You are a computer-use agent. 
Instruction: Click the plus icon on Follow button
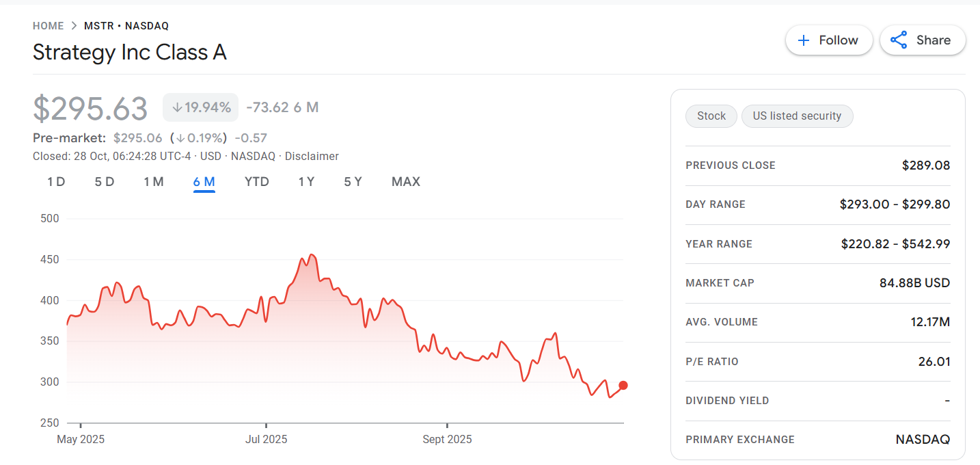804,40
